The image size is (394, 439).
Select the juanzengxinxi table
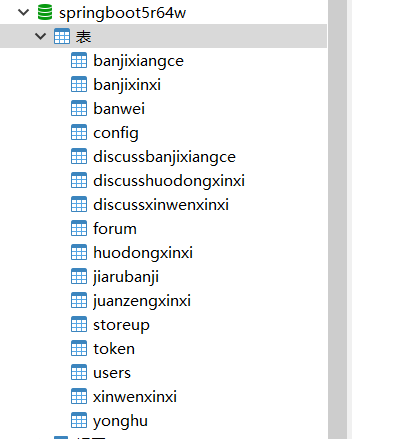pyautogui.click(x=142, y=301)
